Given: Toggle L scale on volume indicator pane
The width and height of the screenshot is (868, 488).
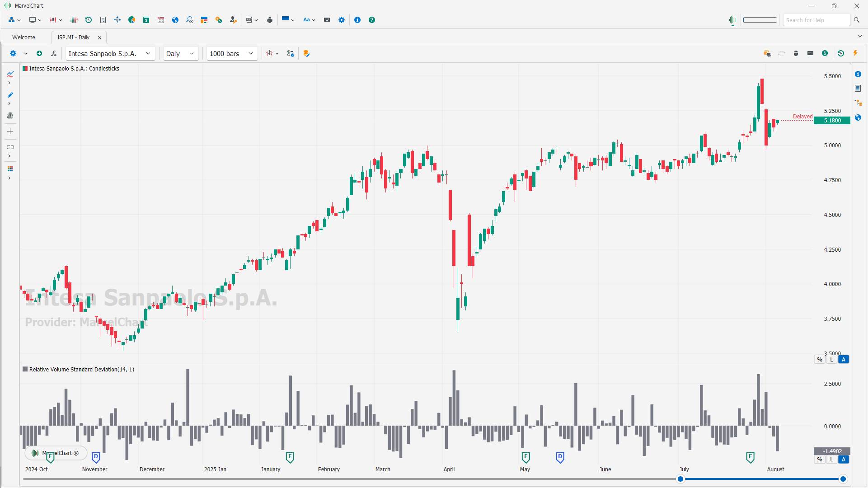Looking at the screenshot, I should (x=831, y=460).
